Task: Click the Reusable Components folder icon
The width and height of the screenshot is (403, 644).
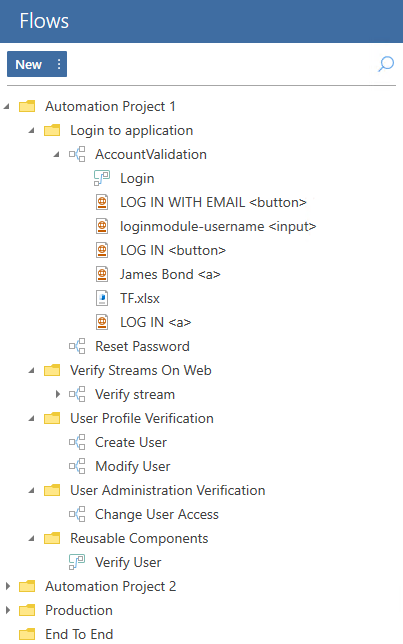Action: (52, 538)
